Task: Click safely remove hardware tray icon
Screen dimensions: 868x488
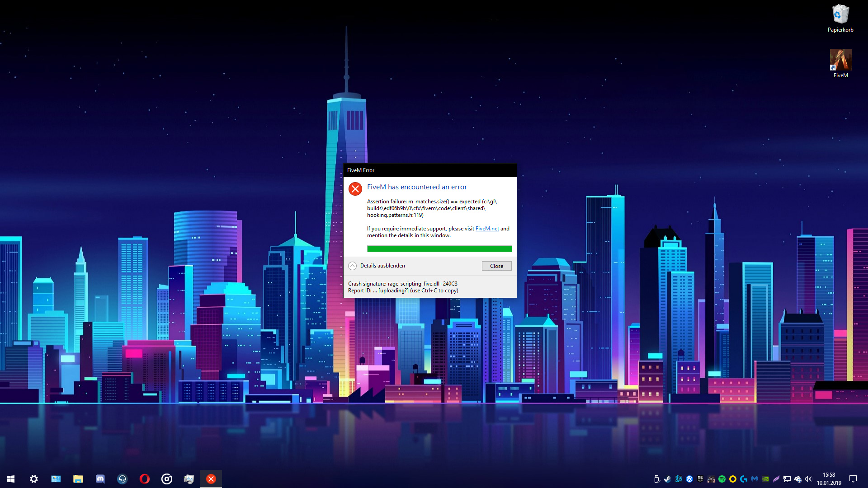Action: click(657, 479)
